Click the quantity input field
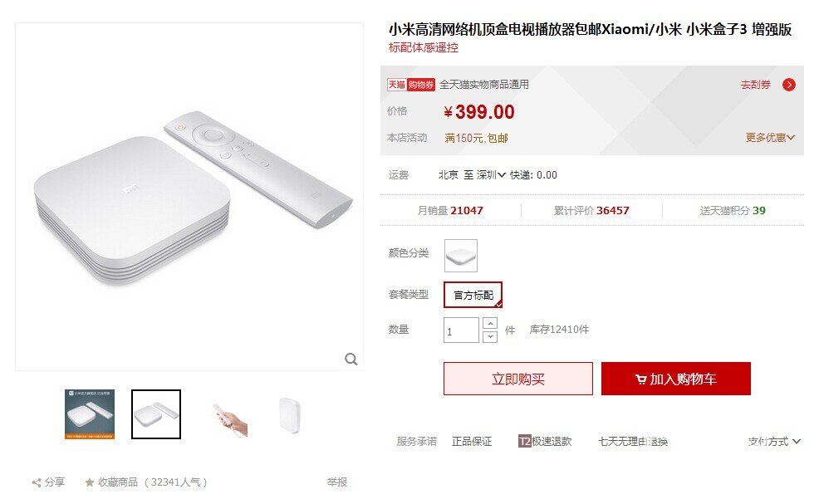The width and height of the screenshot is (819, 504). tap(461, 330)
